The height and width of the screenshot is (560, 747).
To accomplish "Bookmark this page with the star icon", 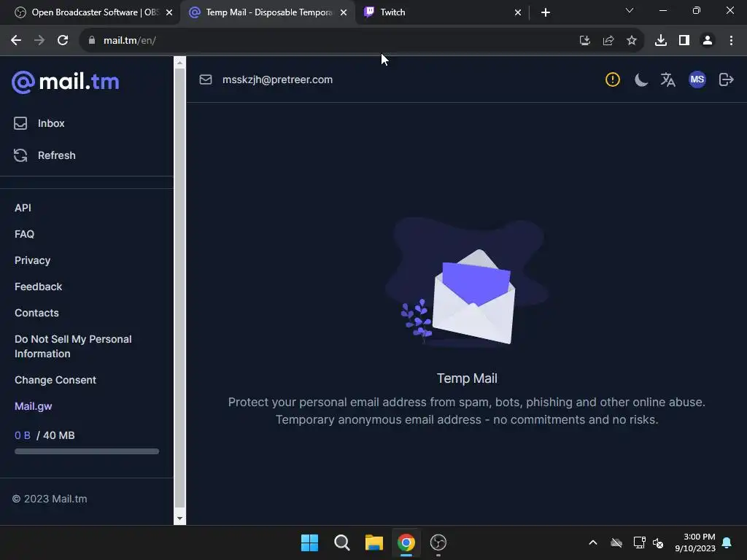I will (x=632, y=41).
